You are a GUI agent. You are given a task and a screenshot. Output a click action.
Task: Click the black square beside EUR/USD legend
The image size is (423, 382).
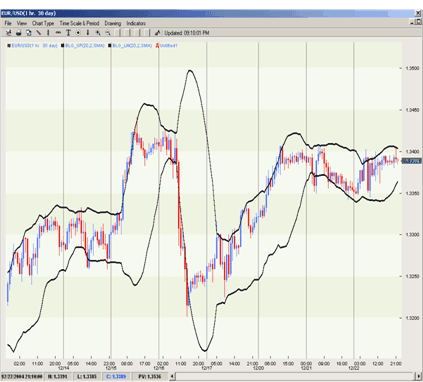pyautogui.click(x=9, y=46)
